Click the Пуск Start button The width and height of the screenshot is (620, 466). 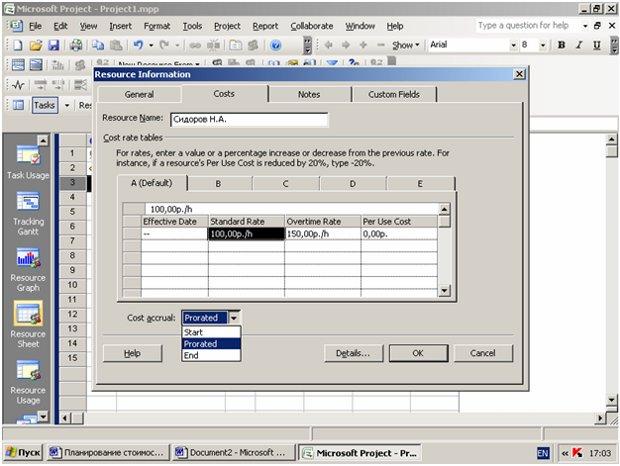23,453
